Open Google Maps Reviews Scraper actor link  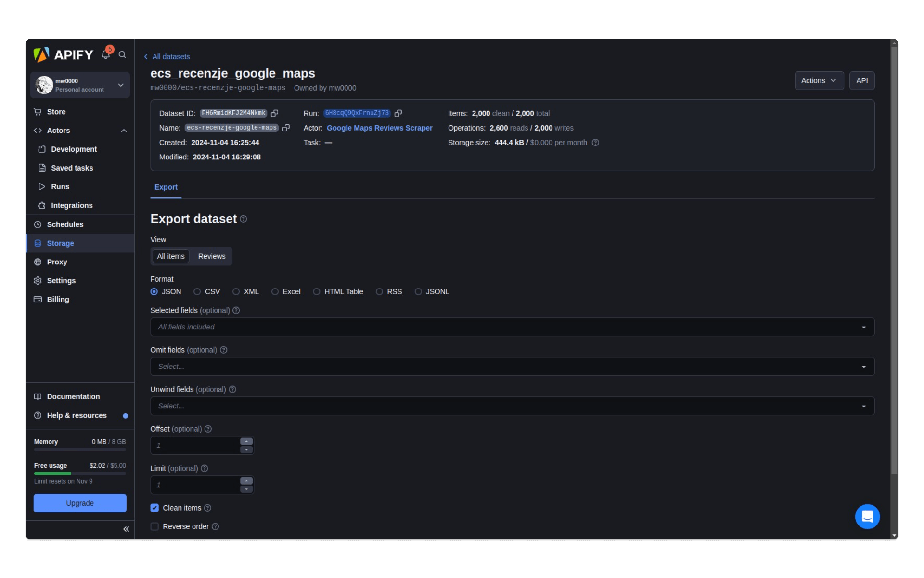coord(379,128)
